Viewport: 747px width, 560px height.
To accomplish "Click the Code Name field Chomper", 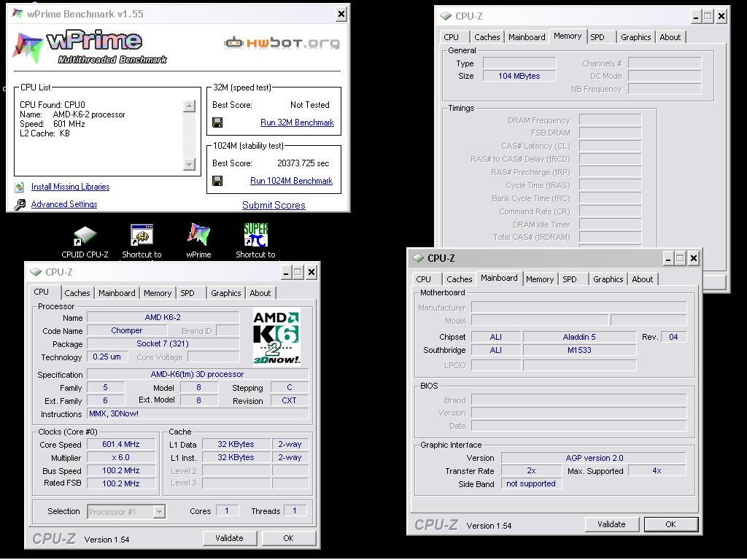I will click(127, 330).
